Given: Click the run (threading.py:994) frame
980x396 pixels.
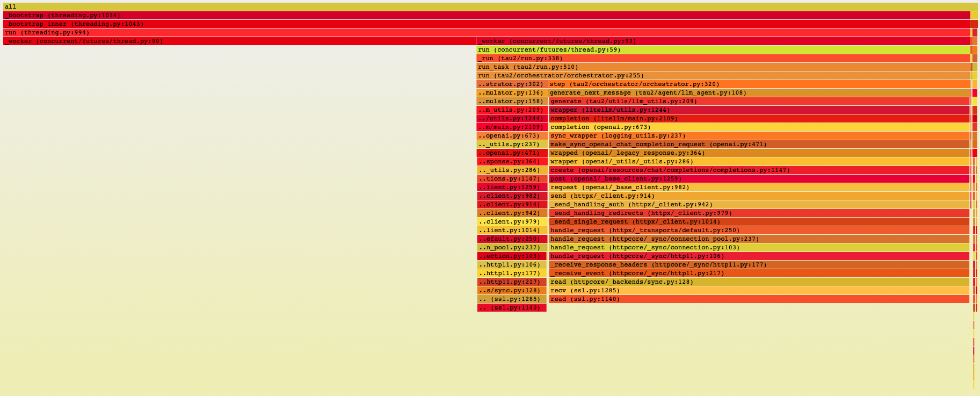Looking at the screenshot, I should coord(483,32).
